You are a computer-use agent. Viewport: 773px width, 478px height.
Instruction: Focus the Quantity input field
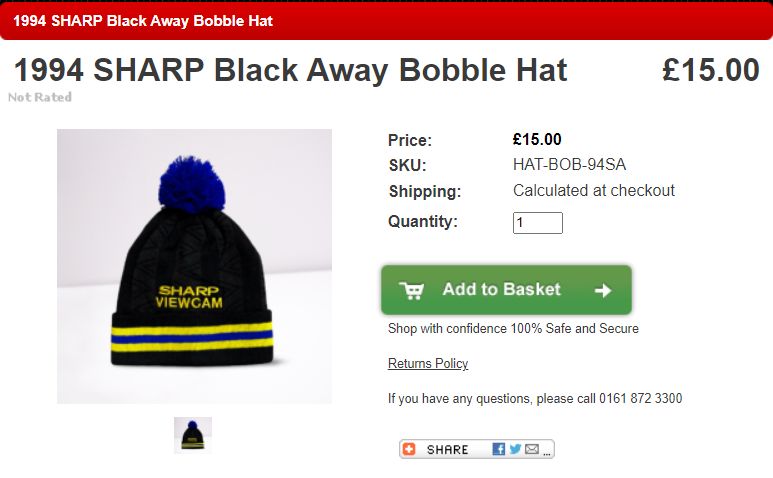tap(537, 223)
